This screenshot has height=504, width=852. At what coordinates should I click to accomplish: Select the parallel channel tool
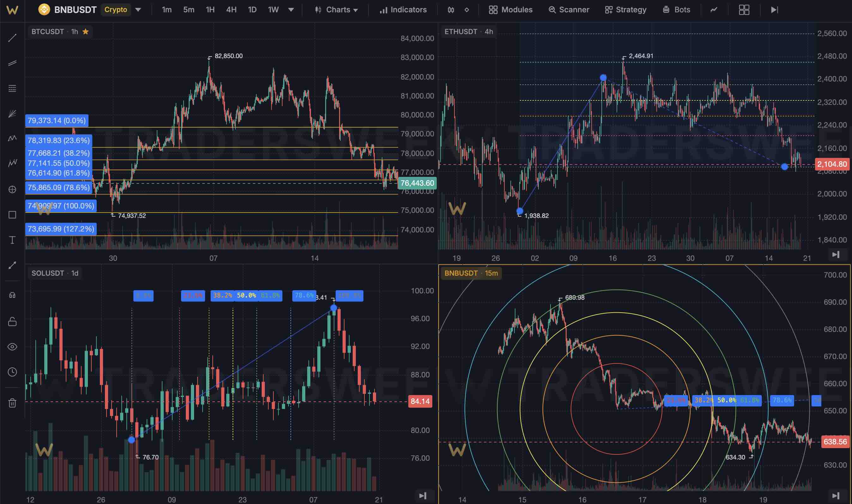[x=12, y=63]
